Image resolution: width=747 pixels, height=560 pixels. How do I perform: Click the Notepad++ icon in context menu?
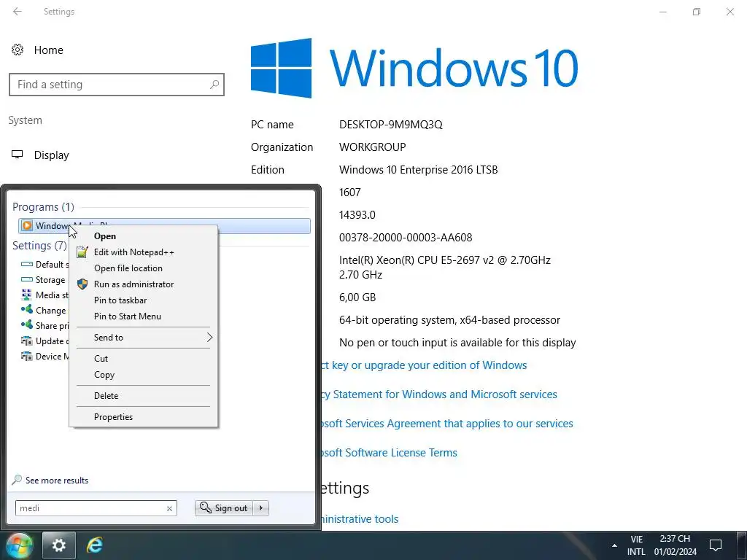click(82, 252)
